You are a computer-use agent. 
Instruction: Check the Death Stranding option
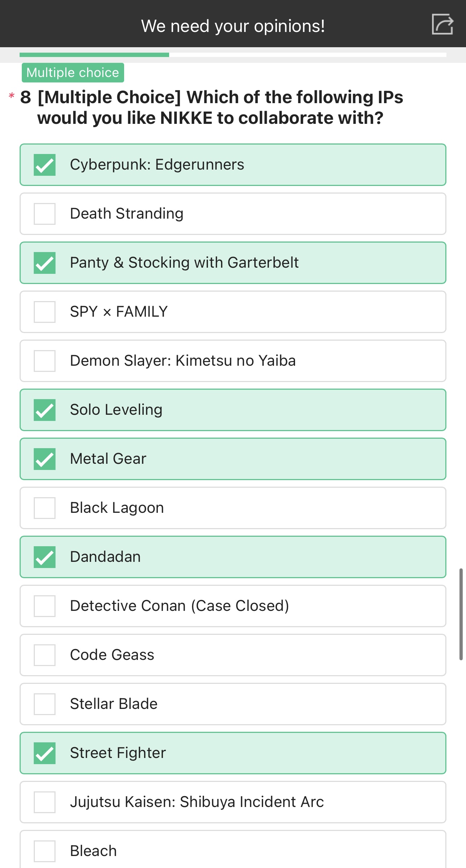[x=45, y=214]
